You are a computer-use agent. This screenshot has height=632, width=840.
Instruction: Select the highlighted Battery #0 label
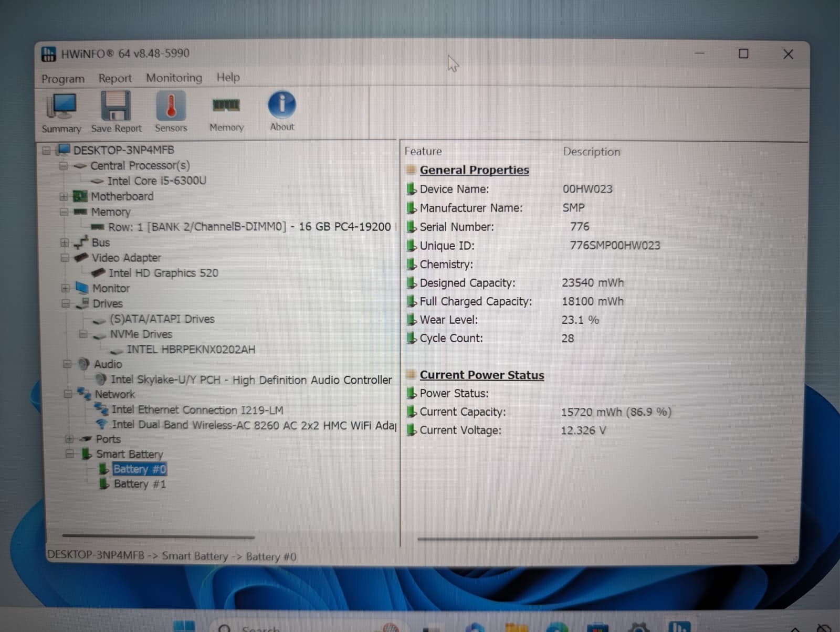tap(140, 469)
